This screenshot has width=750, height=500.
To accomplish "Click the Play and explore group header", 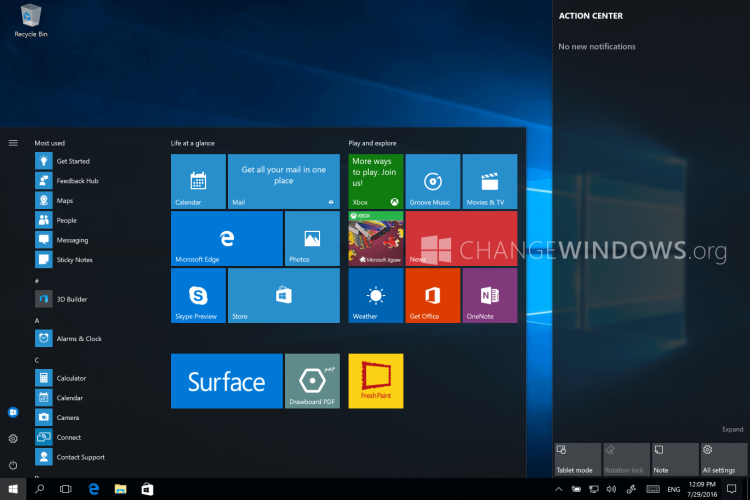I will [372, 143].
